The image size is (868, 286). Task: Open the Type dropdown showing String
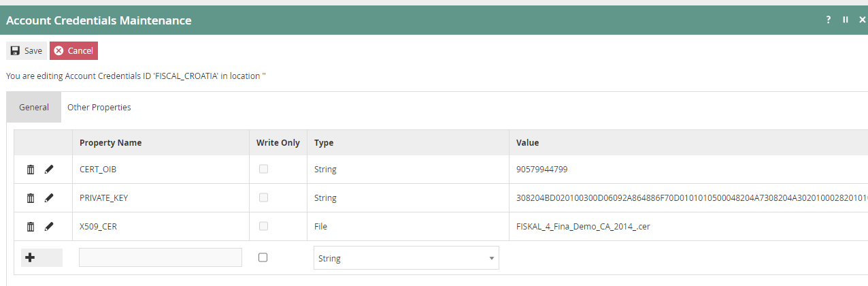406,258
